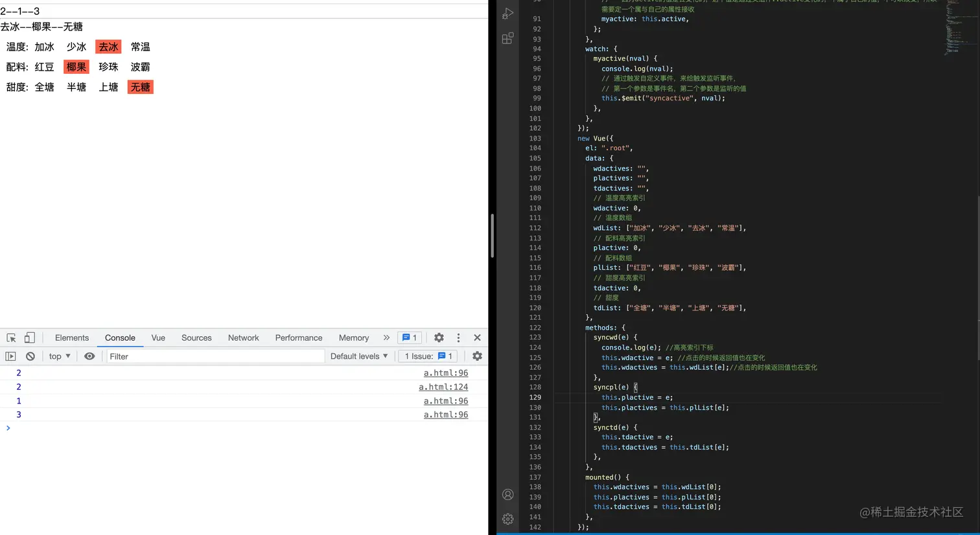The height and width of the screenshot is (535, 980).
Task: Focus the console Filter field
Action: coord(215,356)
